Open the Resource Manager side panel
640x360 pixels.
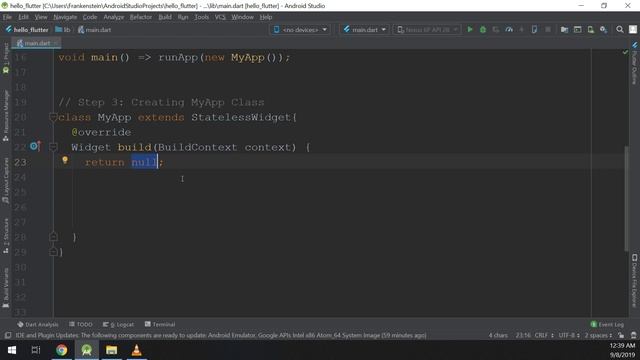click(6, 116)
